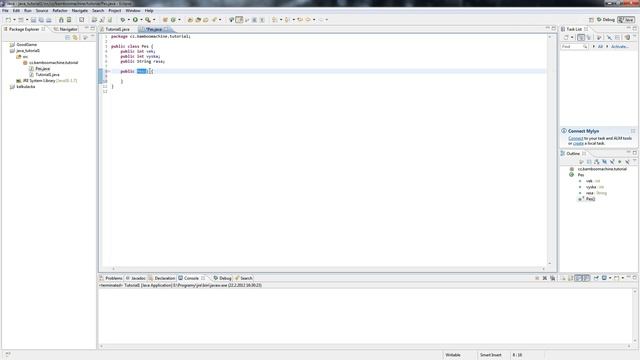Select JRE System Library in Package Explorer
Viewport: 640px width, 360px height.
coord(46,81)
